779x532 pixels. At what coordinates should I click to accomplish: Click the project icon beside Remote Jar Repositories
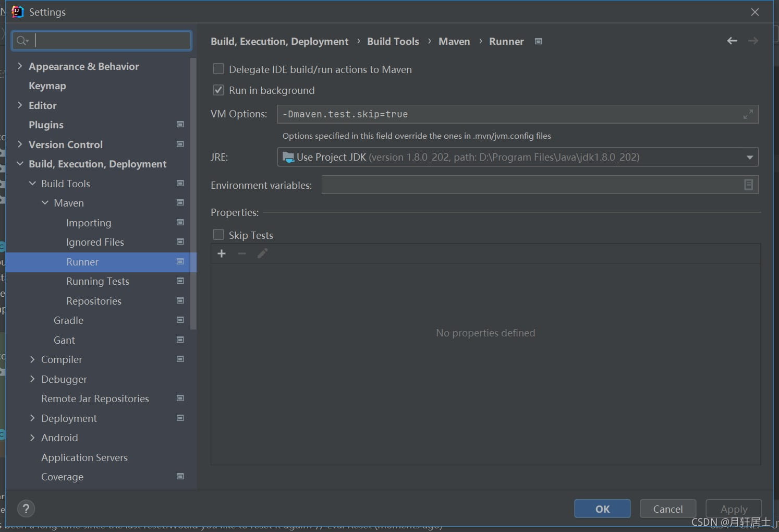click(180, 398)
